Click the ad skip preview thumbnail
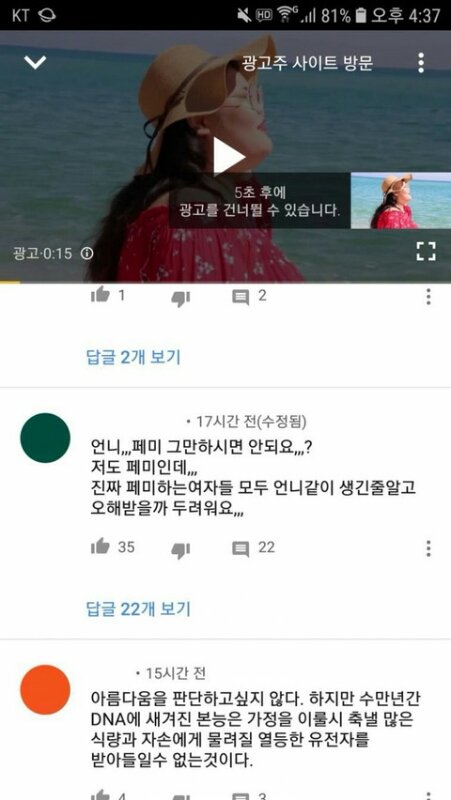This screenshot has width=451, height=800. click(400, 201)
